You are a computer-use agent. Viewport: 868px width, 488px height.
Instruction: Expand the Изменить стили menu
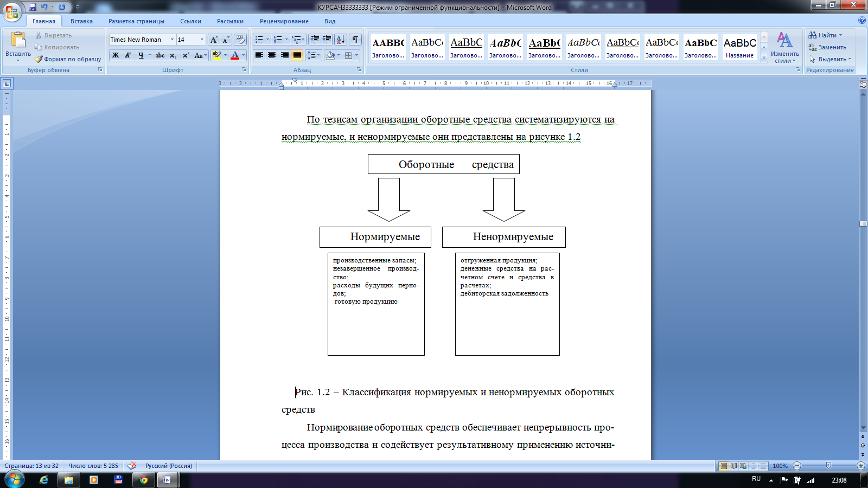(x=785, y=47)
